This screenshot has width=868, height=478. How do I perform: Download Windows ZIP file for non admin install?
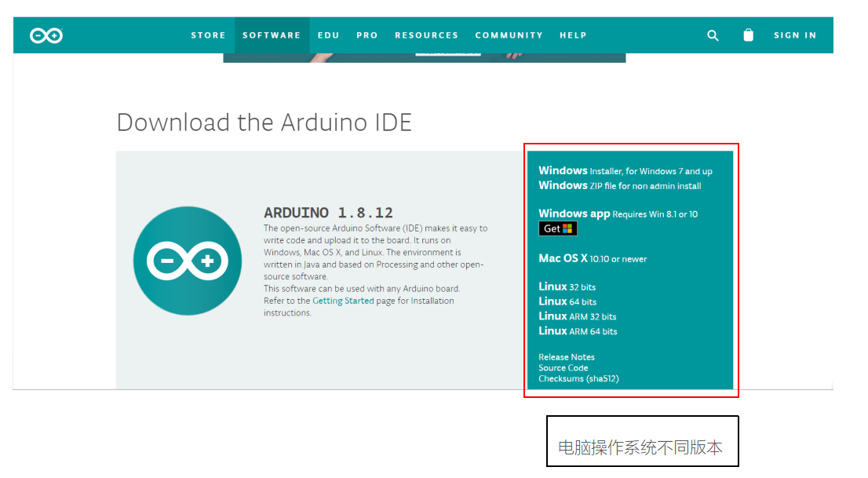(620, 185)
